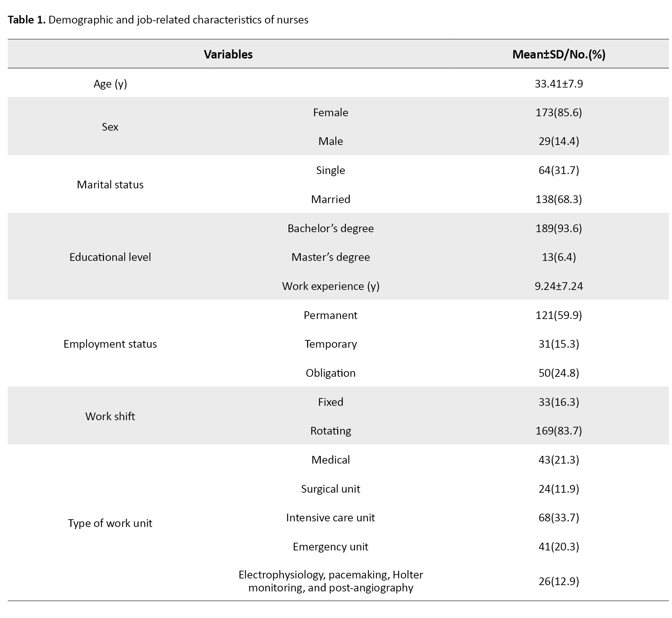Click the Male count 29(14.4)

click(x=559, y=141)
